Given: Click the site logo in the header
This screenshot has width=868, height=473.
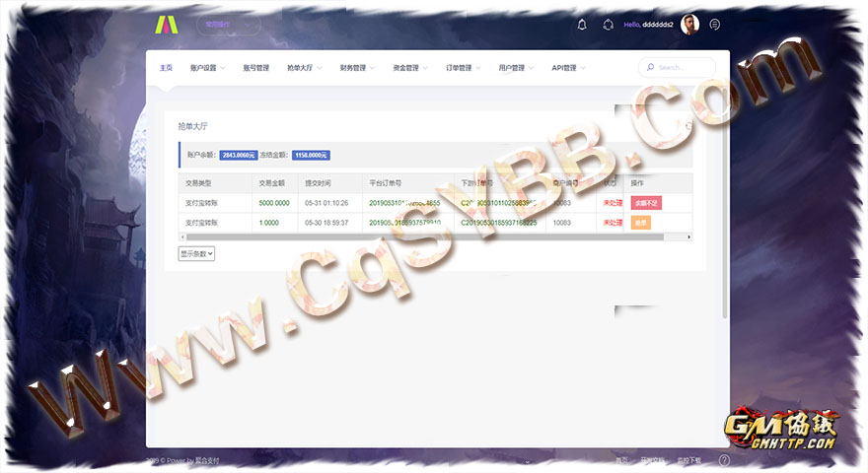Looking at the screenshot, I should (x=167, y=25).
